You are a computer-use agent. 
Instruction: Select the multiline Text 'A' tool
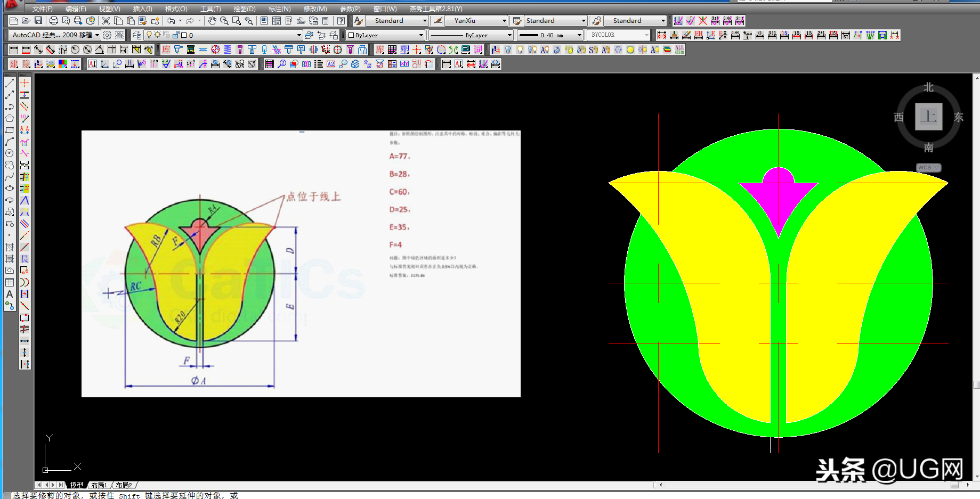tap(10, 294)
